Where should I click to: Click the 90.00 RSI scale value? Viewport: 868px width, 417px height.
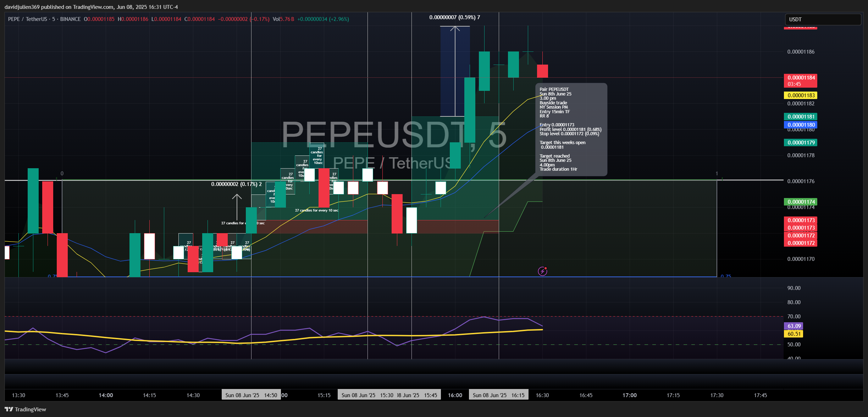(794, 288)
